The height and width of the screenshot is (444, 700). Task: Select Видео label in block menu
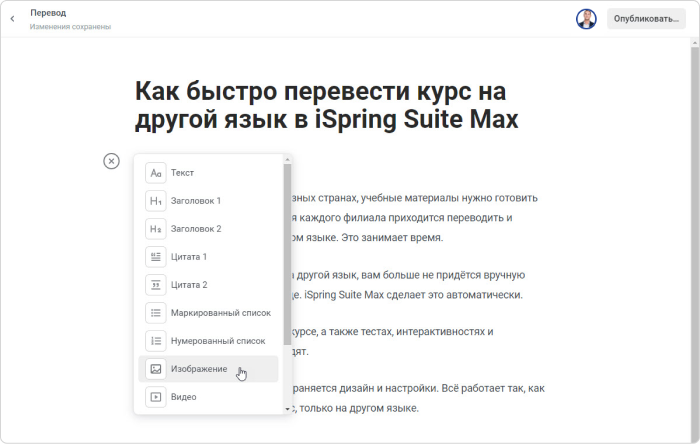(183, 397)
